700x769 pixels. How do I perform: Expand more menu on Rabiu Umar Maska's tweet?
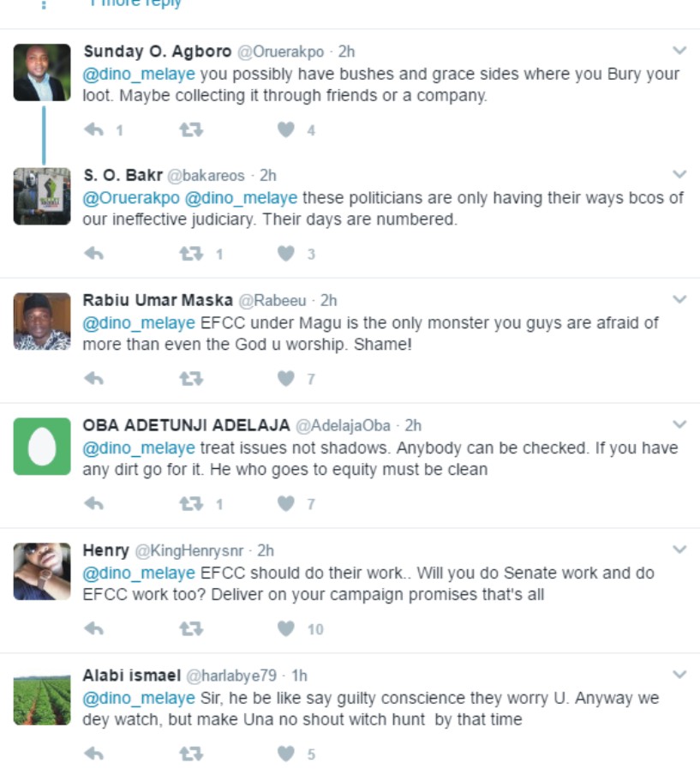[679, 298]
